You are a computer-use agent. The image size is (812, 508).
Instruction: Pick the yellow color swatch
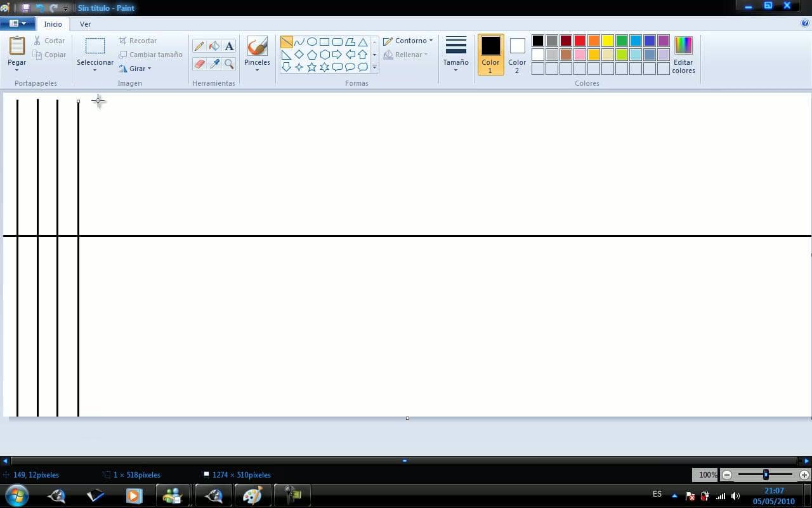[608, 41]
